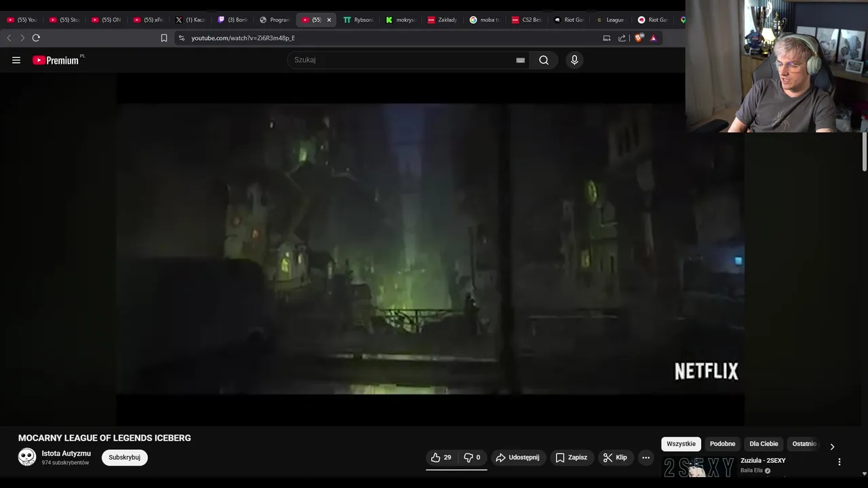
Task: Click the share icon in address bar
Action: 622,38
